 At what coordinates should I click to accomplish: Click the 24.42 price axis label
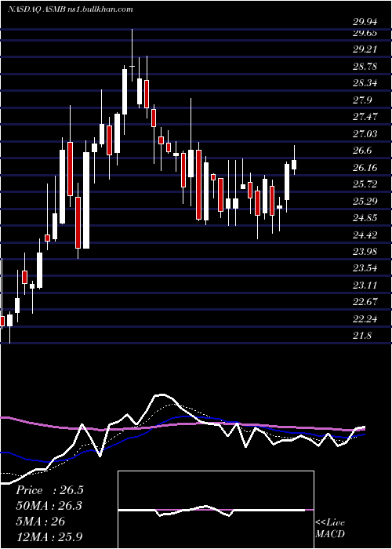[365, 235]
